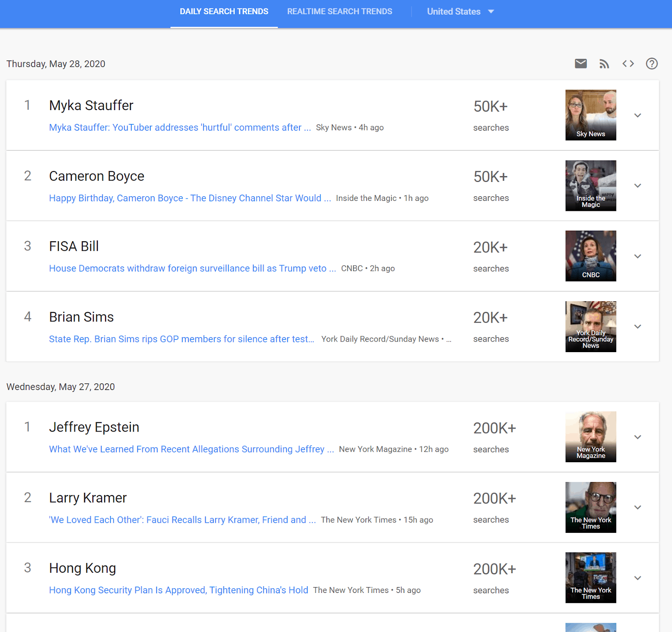
Task: Expand the Cameron Boyce trend details
Action: 638,185
